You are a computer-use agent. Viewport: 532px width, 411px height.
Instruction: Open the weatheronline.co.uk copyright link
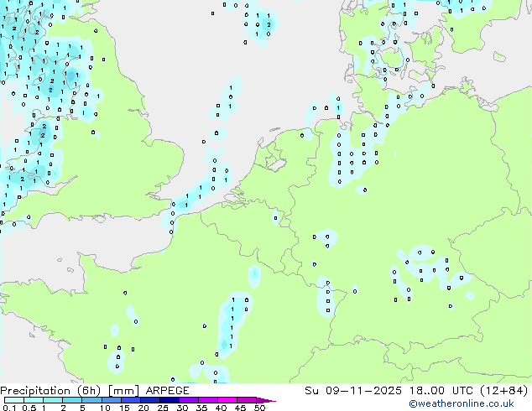(x=462, y=403)
